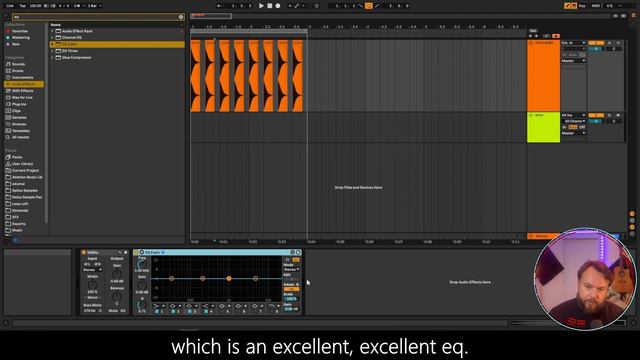Viewport: 640px width, 360px height.
Task: Expand the EQ Eight browser item
Action: 52,44
